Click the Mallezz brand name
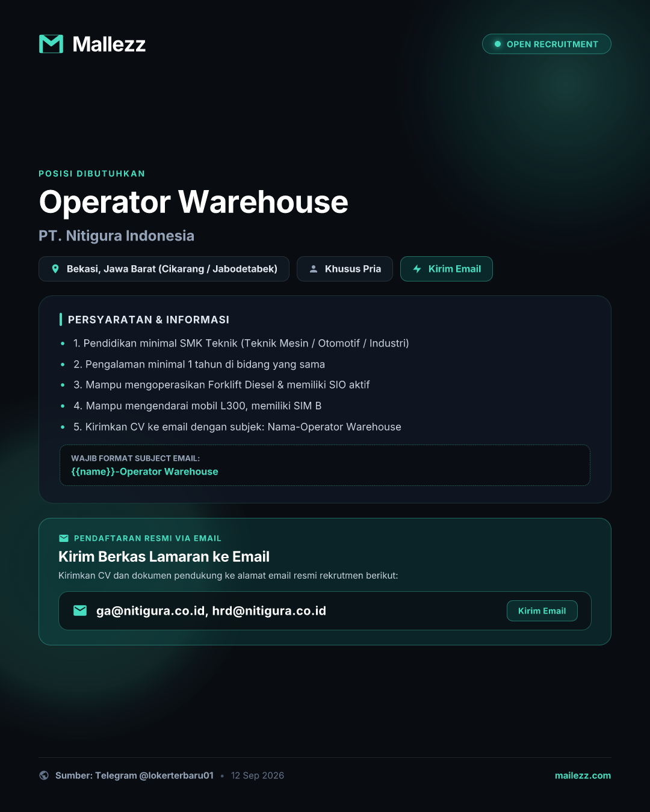The image size is (650, 812). pos(109,44)
